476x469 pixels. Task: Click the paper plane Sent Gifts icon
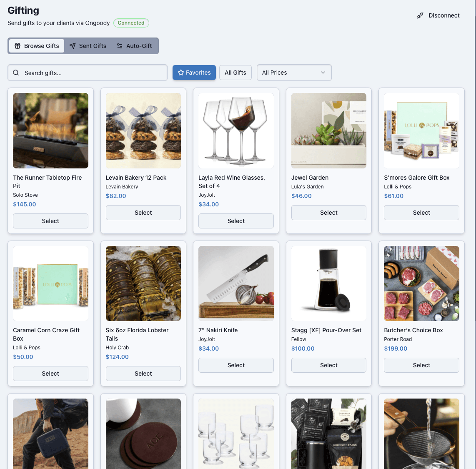tap(73, 46)
